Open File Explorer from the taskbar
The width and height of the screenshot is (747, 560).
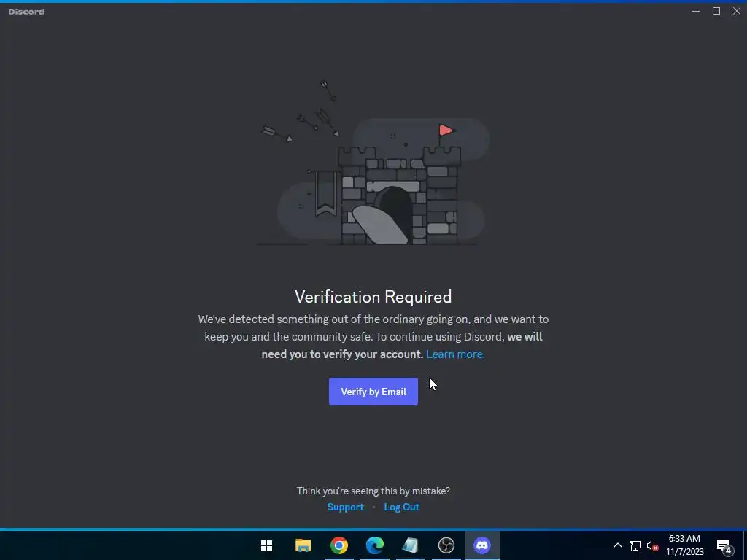click(x=303, y=545)
